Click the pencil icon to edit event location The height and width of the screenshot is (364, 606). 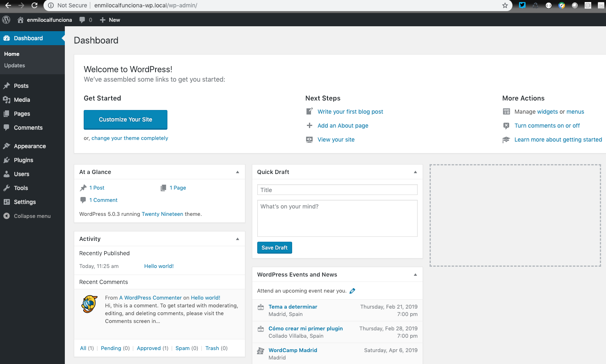(352, 291)
